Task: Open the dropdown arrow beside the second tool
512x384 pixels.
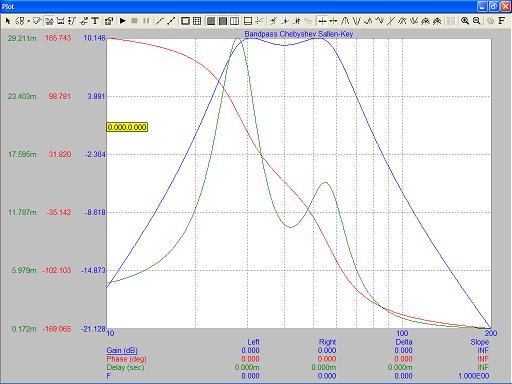Action: 29,21
